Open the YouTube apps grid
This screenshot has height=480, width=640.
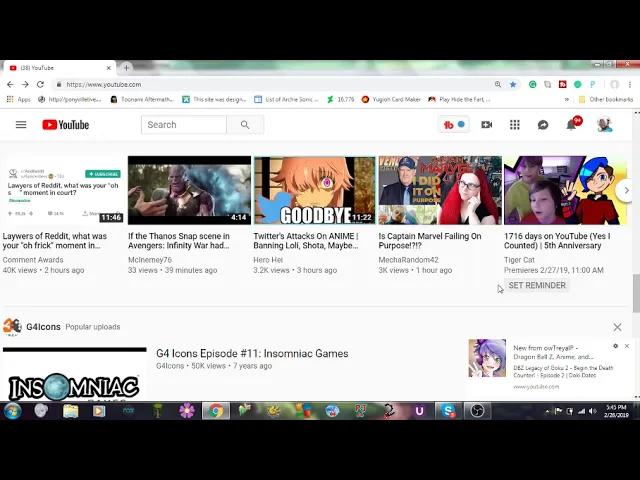pos(515,125)
